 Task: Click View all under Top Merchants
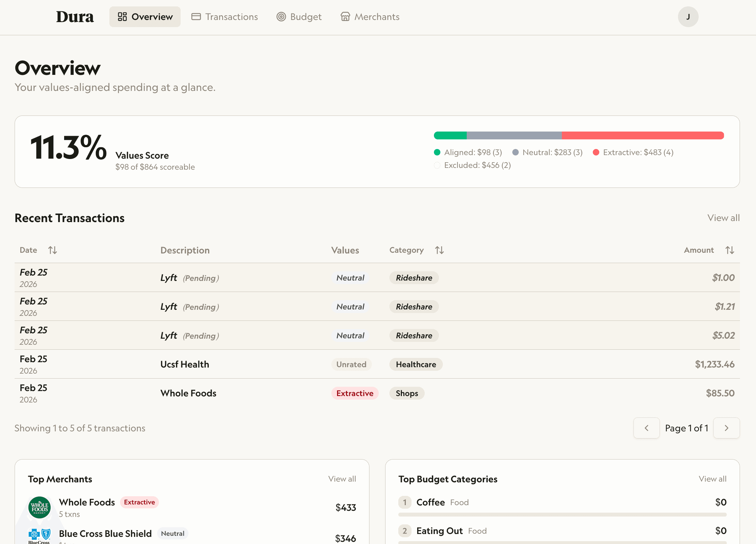pyautogui.click(x=342, y=479)
